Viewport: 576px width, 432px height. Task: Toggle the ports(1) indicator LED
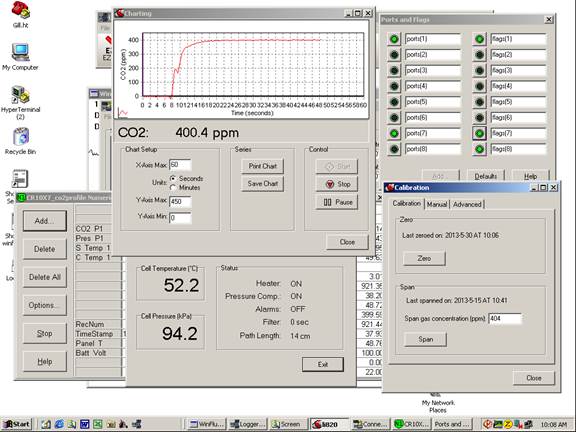394,39
